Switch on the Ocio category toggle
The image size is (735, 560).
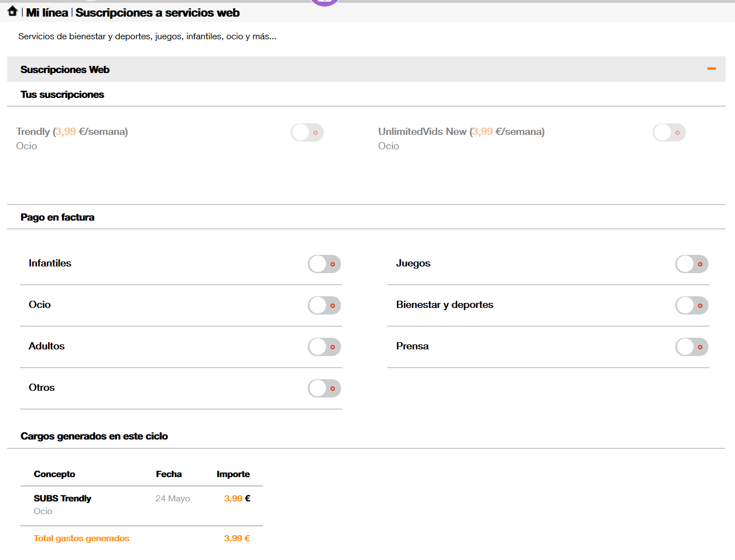(324, 306)
